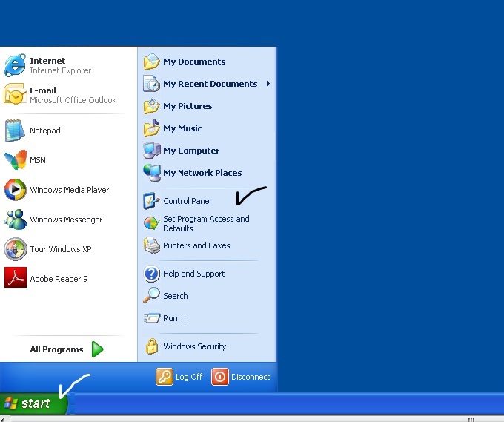Click the Windows Security padlock icon
The height and width of the screenshot is (422, 504).
coord(152,346)
